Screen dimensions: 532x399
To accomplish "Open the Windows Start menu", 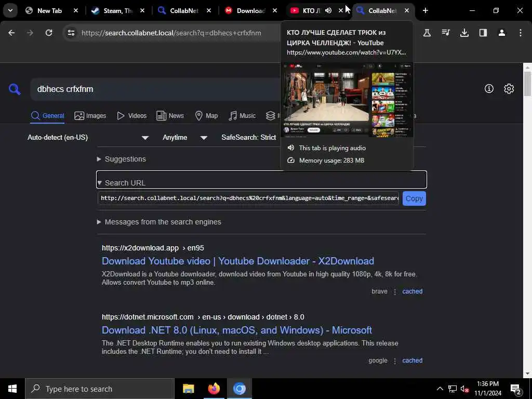I will (12, 389).
